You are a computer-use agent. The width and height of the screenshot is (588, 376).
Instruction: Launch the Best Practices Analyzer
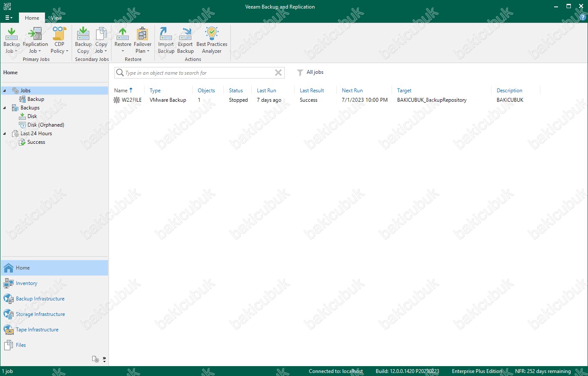point(212,40)
